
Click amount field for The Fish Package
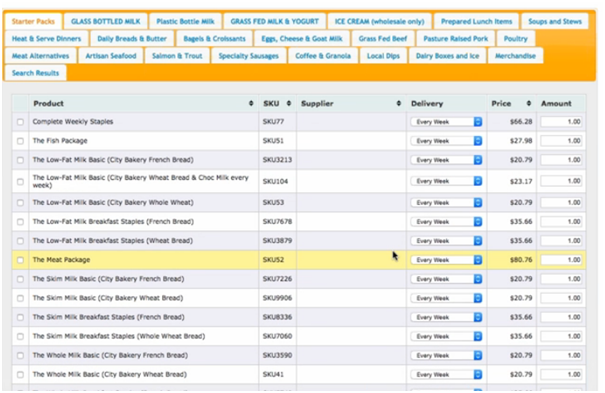(x=561, y=141)
